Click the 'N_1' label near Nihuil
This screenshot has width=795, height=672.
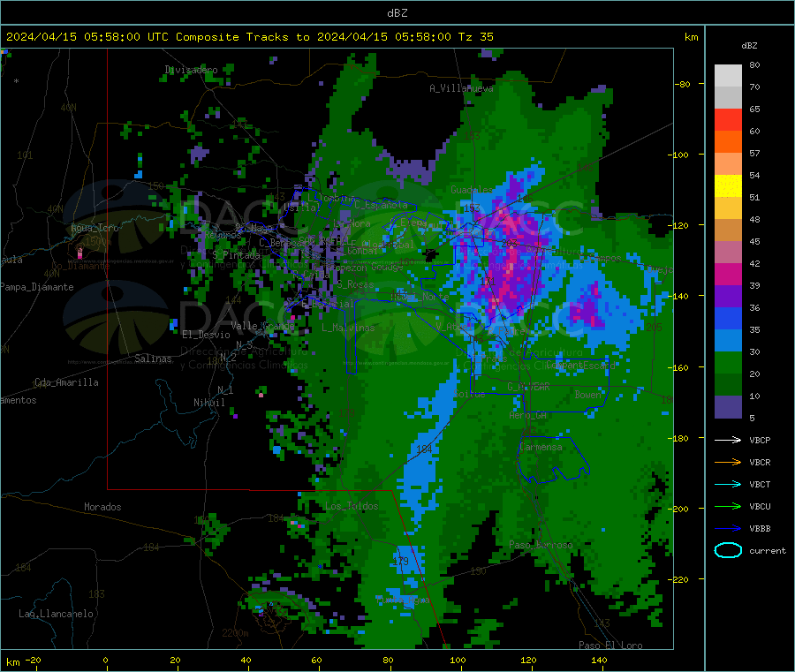coord(225,389)
